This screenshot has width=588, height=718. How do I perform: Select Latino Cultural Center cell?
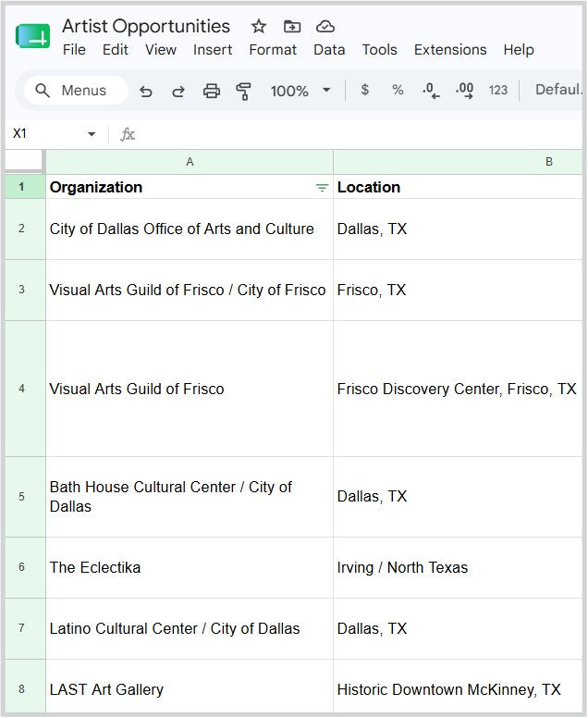click(190, 628)
